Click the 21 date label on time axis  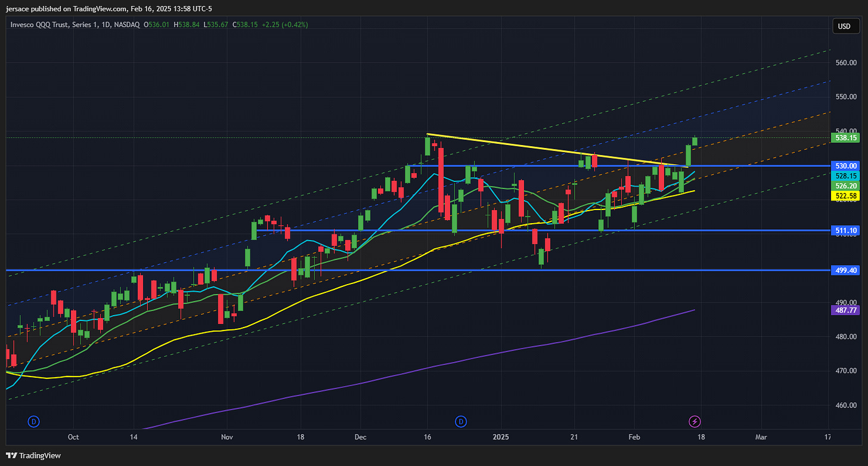(x=573, y=437)
